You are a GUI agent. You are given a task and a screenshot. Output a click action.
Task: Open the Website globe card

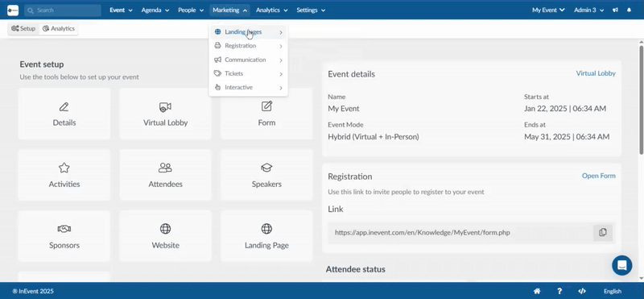[x=166, y=236]
